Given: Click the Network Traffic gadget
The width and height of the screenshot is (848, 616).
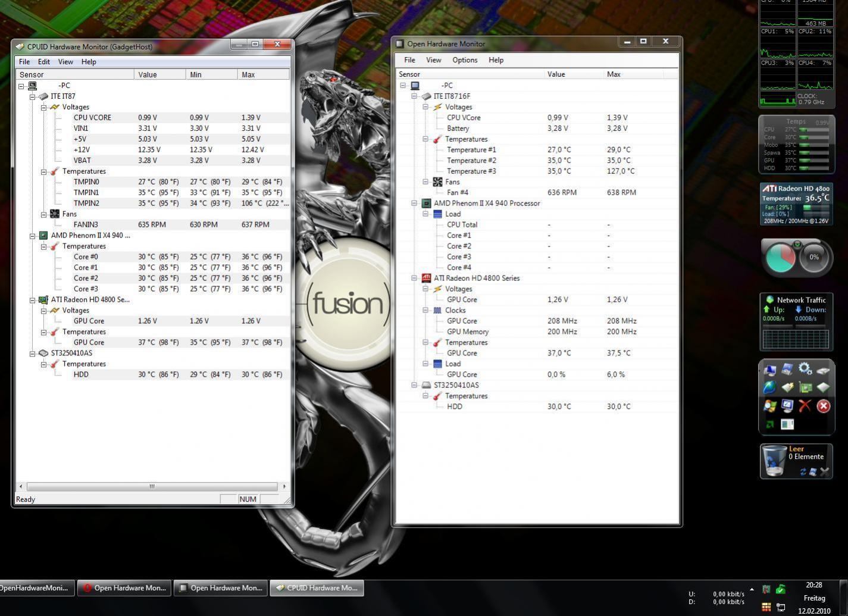Looking at the screenshot, I should tap(796, 321).
